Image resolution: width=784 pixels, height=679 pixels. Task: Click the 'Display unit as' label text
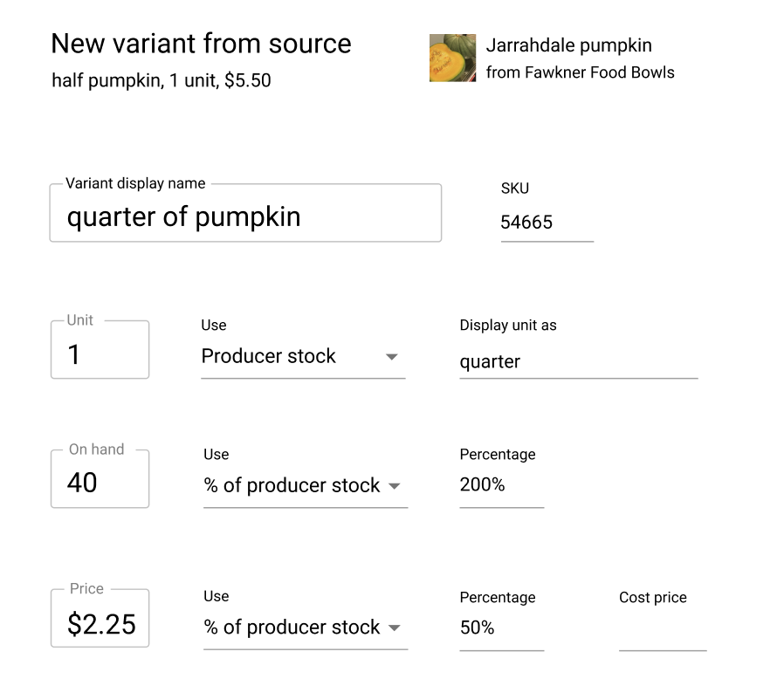point(507,326)
